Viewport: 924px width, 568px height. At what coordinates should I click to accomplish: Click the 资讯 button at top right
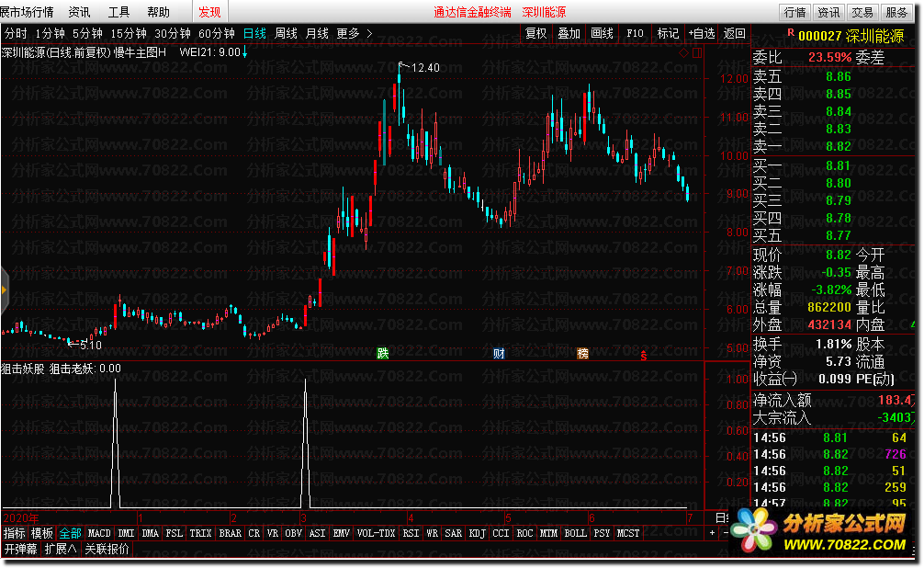(828, 12)
